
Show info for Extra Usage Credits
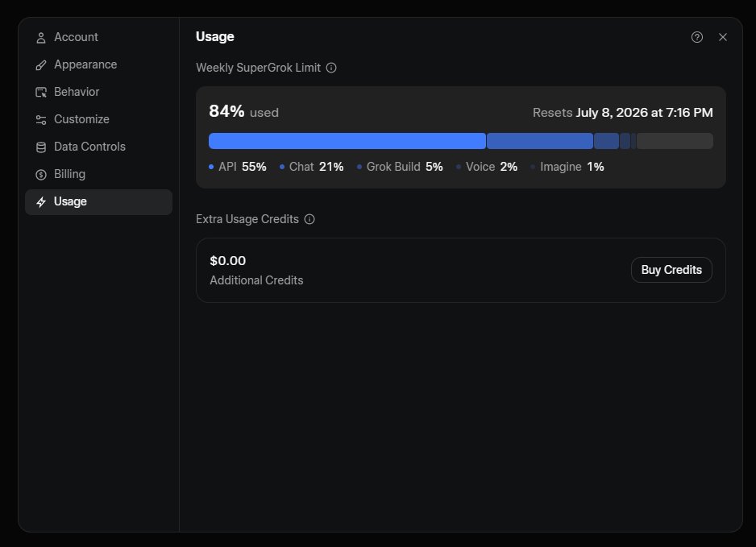click(309, 219)
